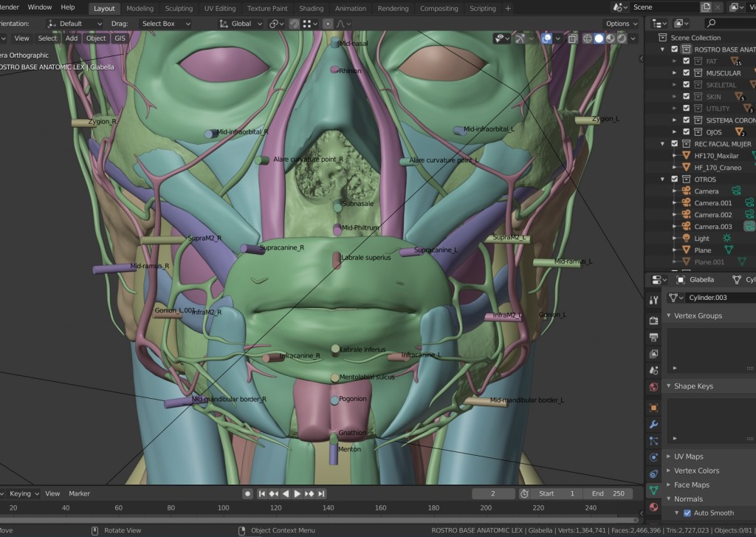Toggle X-Ray view in viewport header

[573, 38]
